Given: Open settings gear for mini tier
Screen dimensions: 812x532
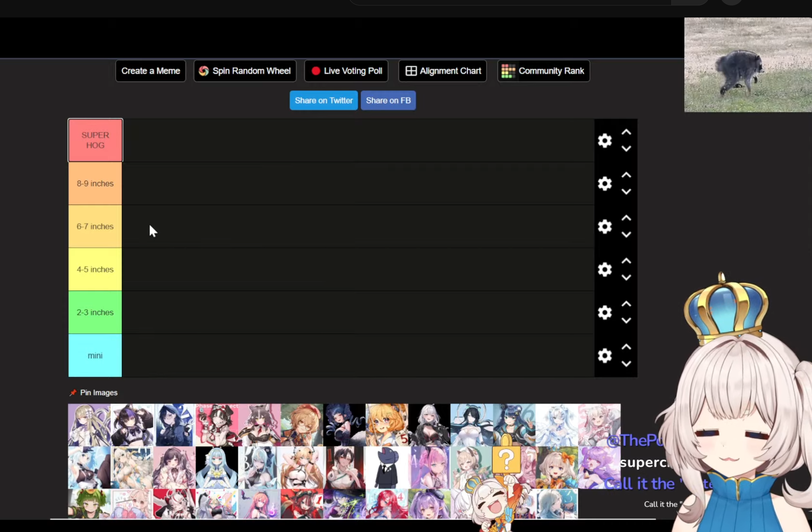Looking at the screenshot, I should [605, 355].
